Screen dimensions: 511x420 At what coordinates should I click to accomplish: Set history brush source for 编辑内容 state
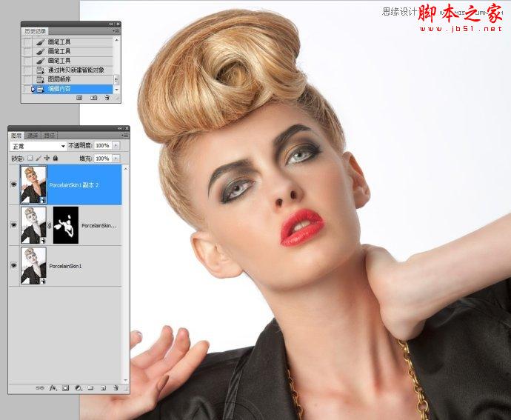[27, 89]
